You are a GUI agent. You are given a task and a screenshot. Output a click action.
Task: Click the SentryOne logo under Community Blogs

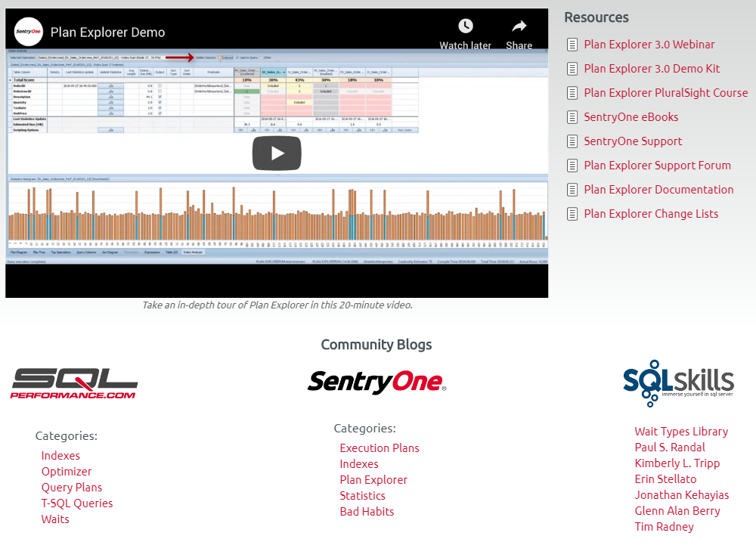point(376,382)
